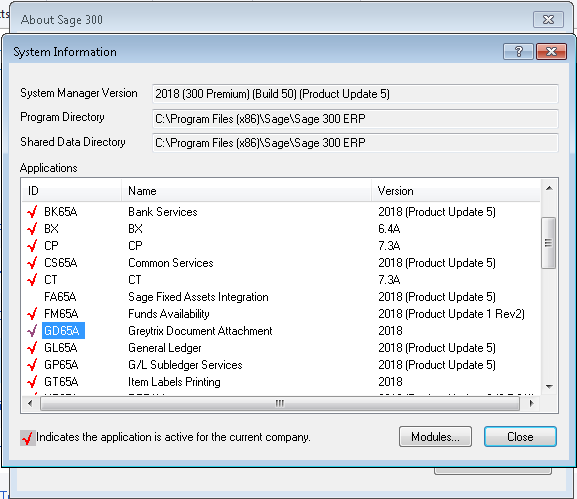This screenshot has width=577, height=499.
Task: Click the Shared Data Directory path field
Action: tap(355, 143)
